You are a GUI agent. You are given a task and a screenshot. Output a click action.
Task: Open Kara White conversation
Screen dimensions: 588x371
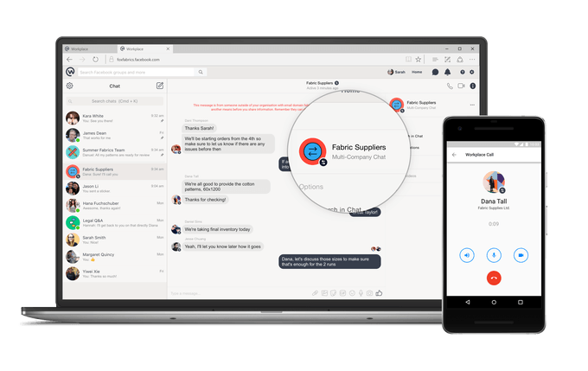pyautogui.click(x=115, y=118)
